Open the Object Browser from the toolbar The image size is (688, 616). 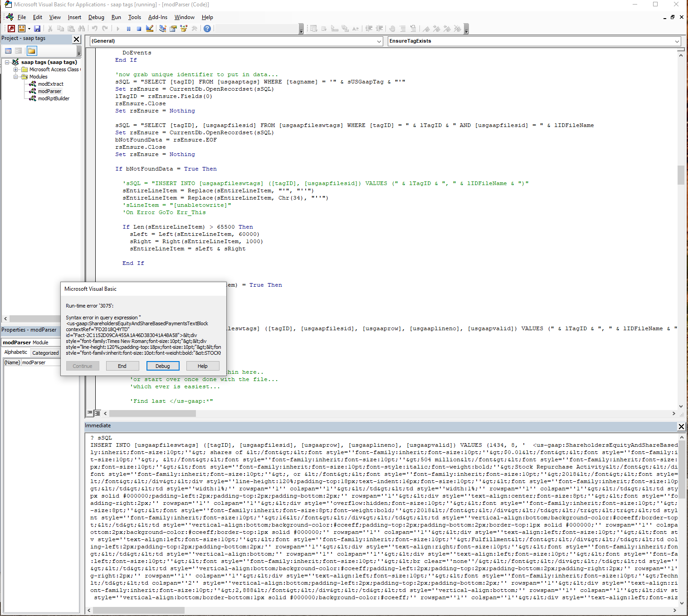(x=184, y=28)
